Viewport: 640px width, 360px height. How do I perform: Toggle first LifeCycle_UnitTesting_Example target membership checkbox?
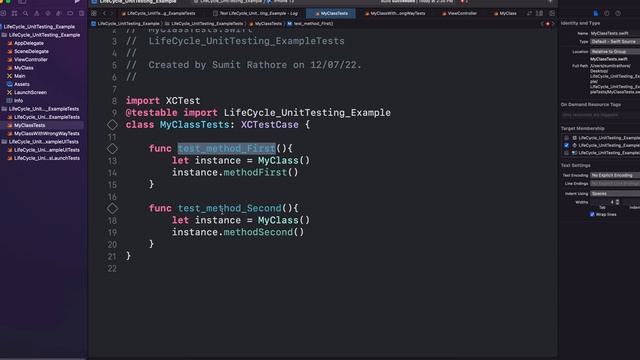coord(566,138)
